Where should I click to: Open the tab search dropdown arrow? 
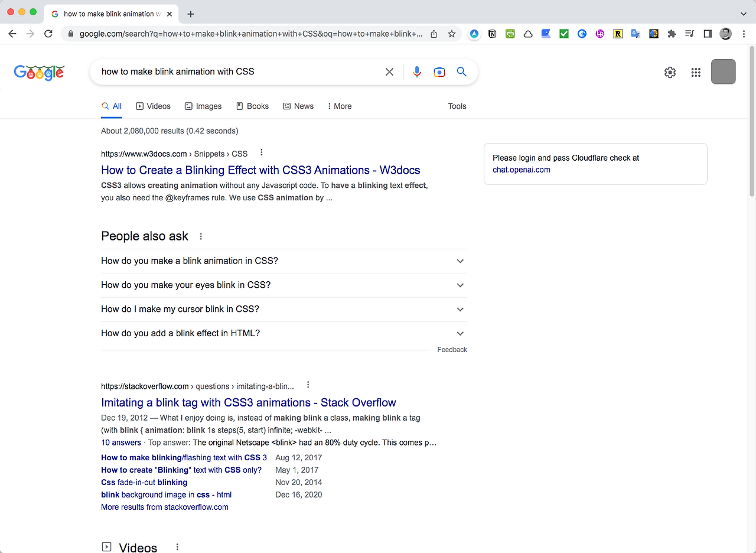tap(744, 14)
